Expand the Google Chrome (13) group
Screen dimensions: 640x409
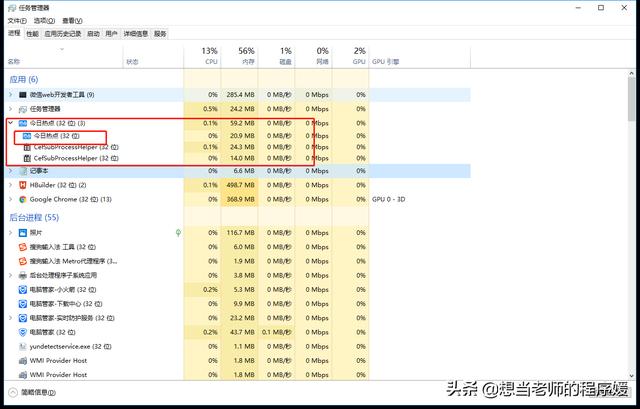click(x=11, y=200)
